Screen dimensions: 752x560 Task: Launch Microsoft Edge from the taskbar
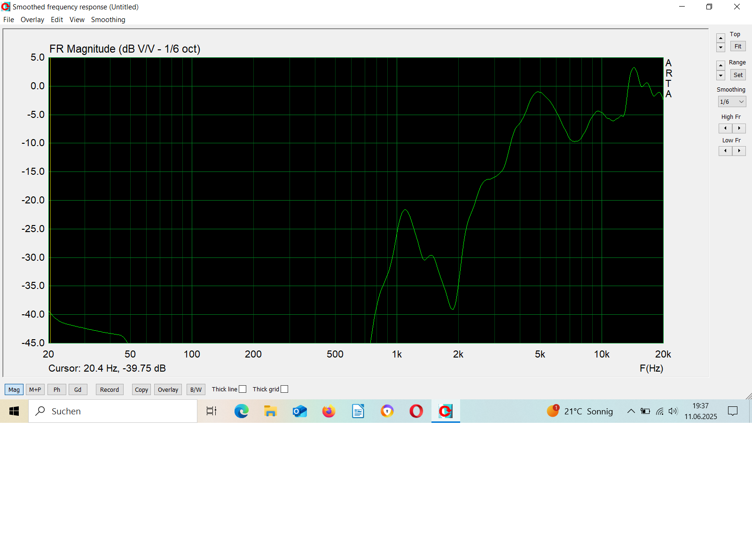coord(242,411)
